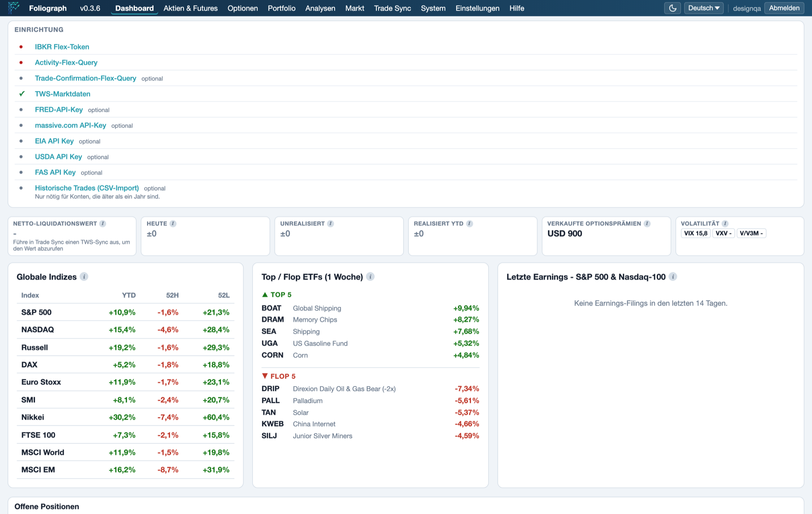The image size is (812, 514).
Task: Toggle dark mode with the moon icon
Action: pos(672,8)
